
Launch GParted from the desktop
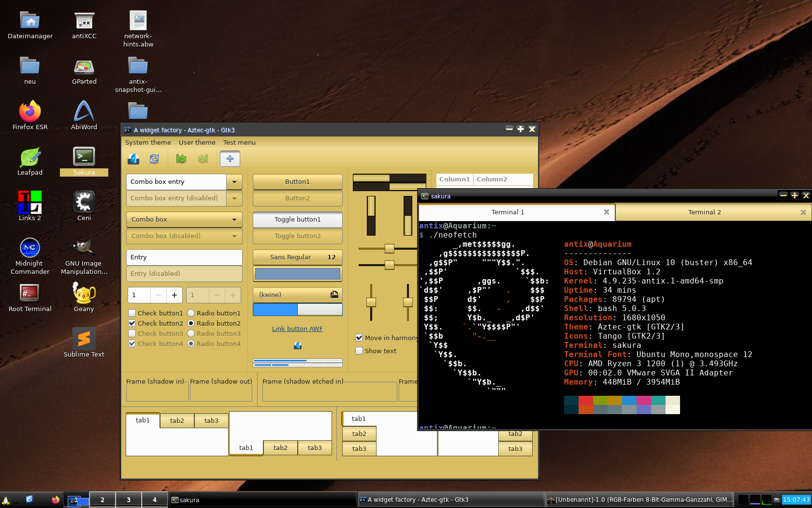(x=84, y=67)
